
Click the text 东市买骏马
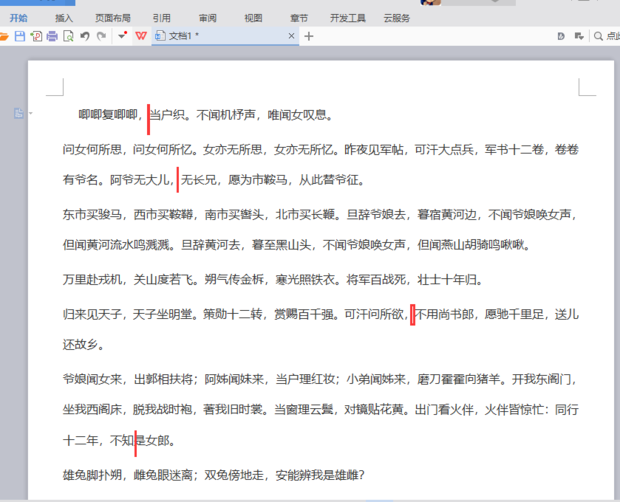click(x=92, y=215)
